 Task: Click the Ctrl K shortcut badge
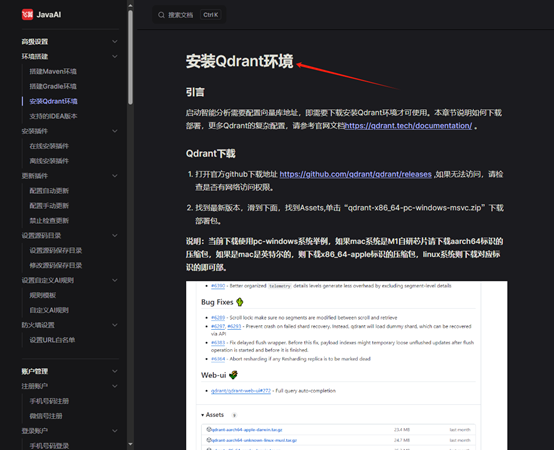point(211,15)
